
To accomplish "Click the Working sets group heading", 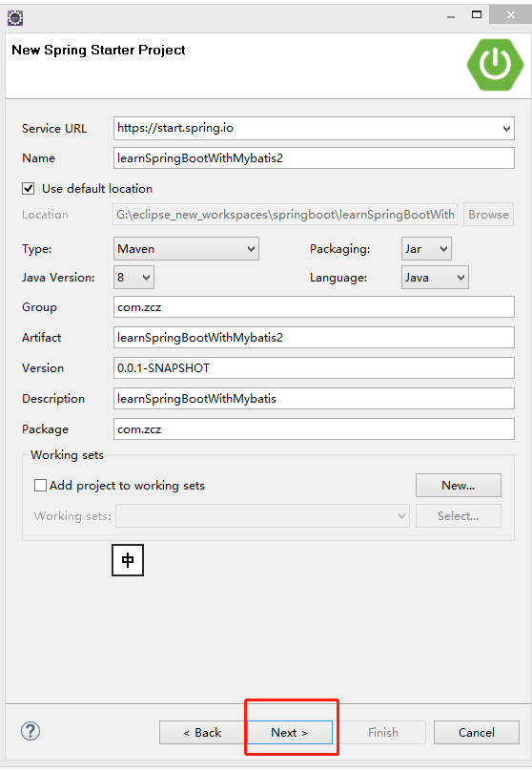I will pos(67,455).
